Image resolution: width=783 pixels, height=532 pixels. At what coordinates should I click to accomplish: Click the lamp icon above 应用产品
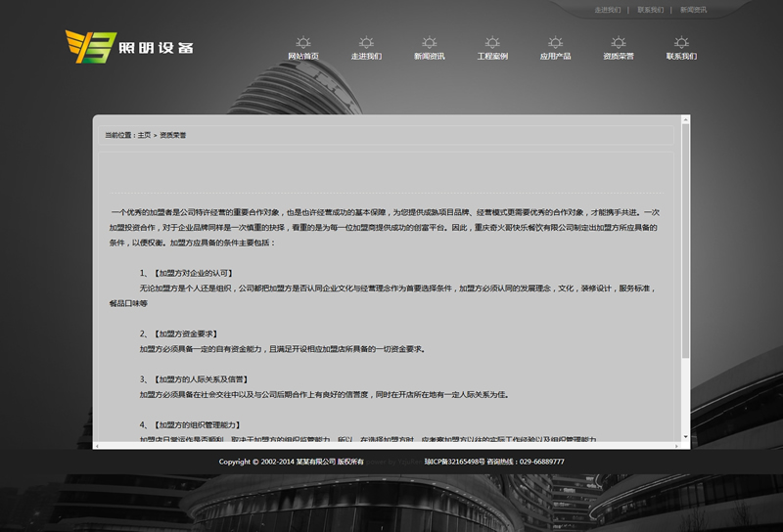(x=555, y=42)
